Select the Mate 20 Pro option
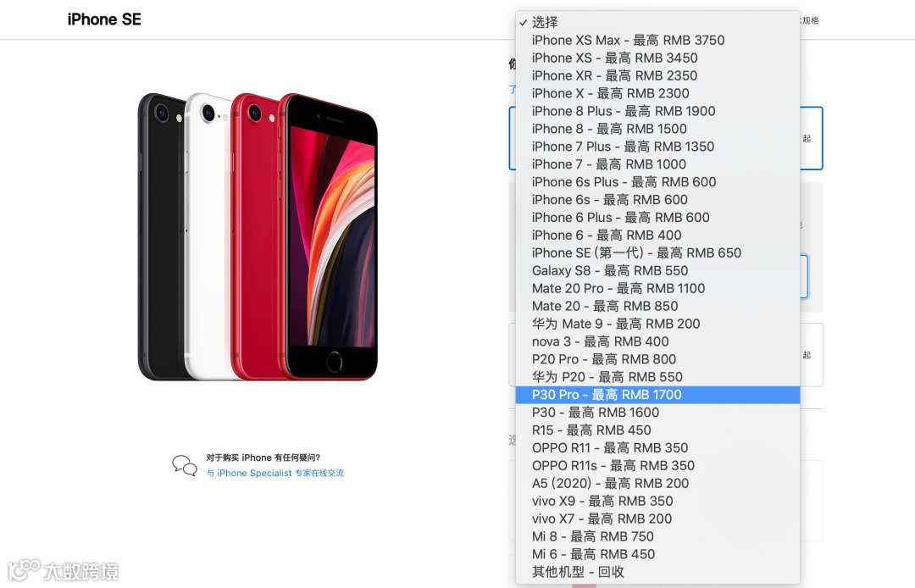Viewport: 915px width, 588px height. (x=657, y=289)
